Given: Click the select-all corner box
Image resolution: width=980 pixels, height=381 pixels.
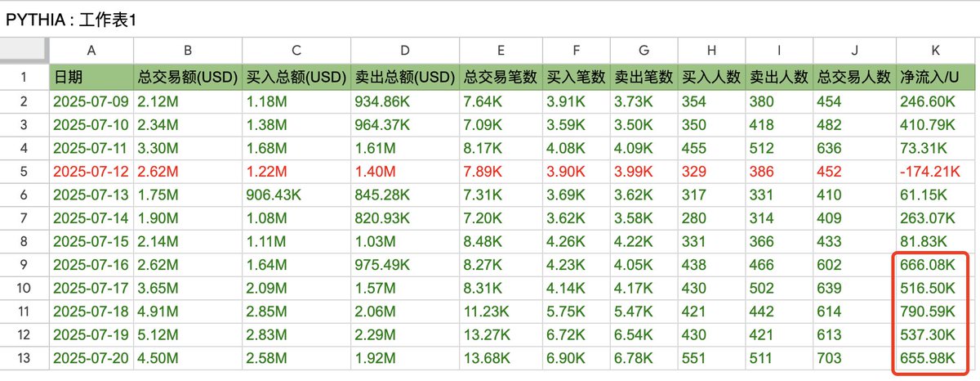Looking at the screenshot, I should coord(24,51).
